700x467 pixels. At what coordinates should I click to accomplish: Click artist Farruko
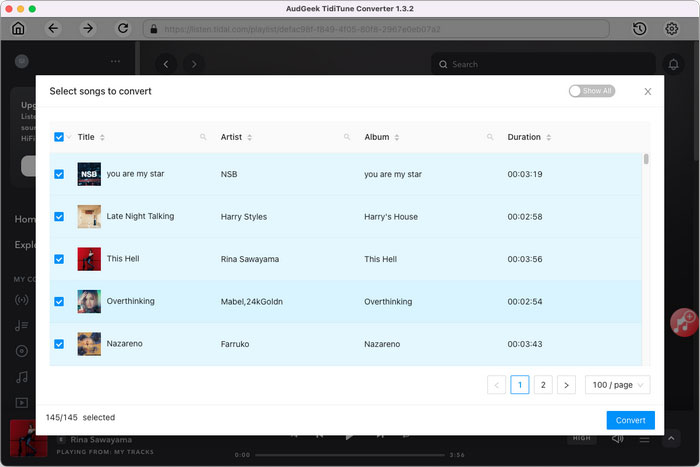click(x=235, y=344)
